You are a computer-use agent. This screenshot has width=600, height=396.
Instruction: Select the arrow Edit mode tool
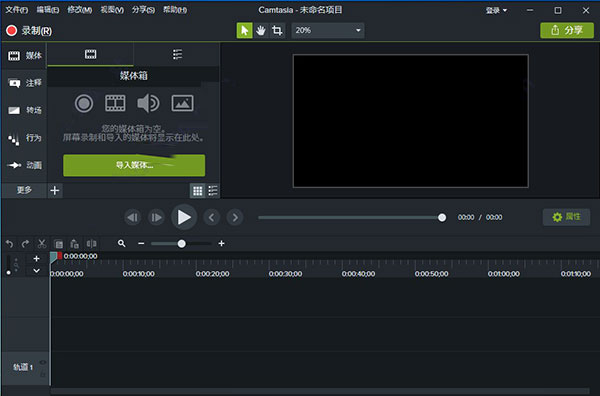pos(245,30)
